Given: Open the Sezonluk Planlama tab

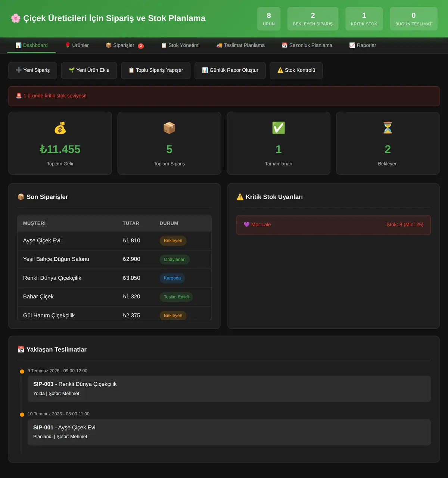Looking at the screenshot, I should click(307, 45).
